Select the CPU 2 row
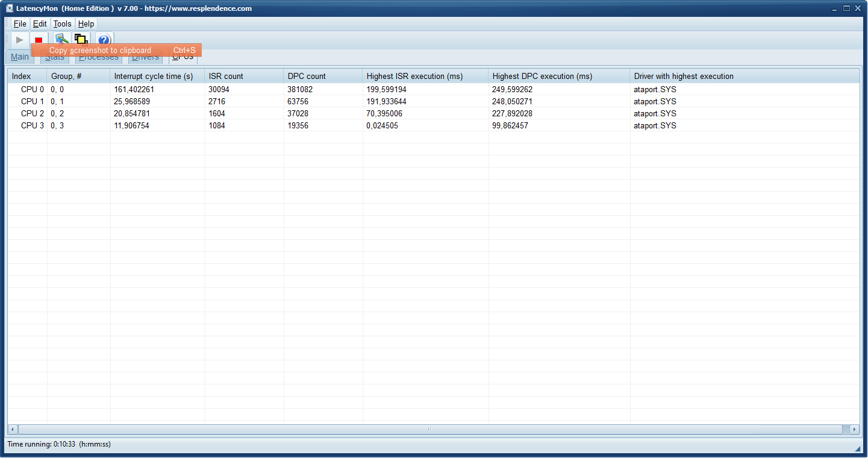Screen dimensions: 868x458 pyautogui.click(x=434, y=113)
